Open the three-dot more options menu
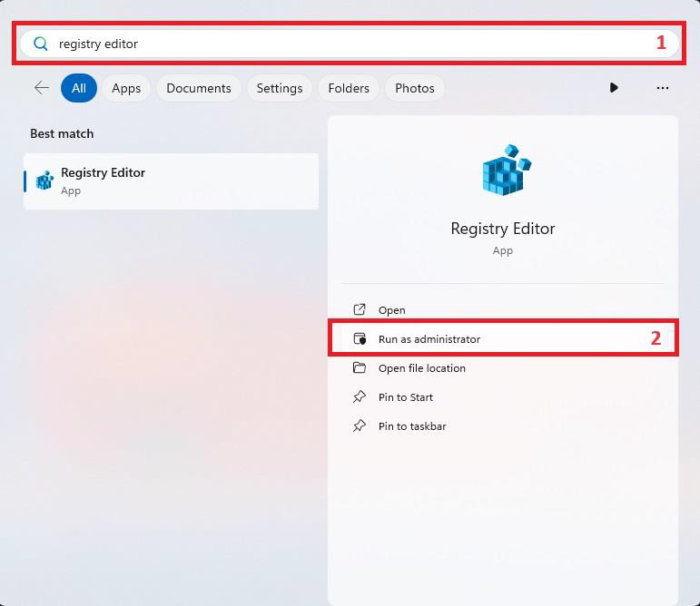This screenshot has width=700, height=606. tap(662, 88)
